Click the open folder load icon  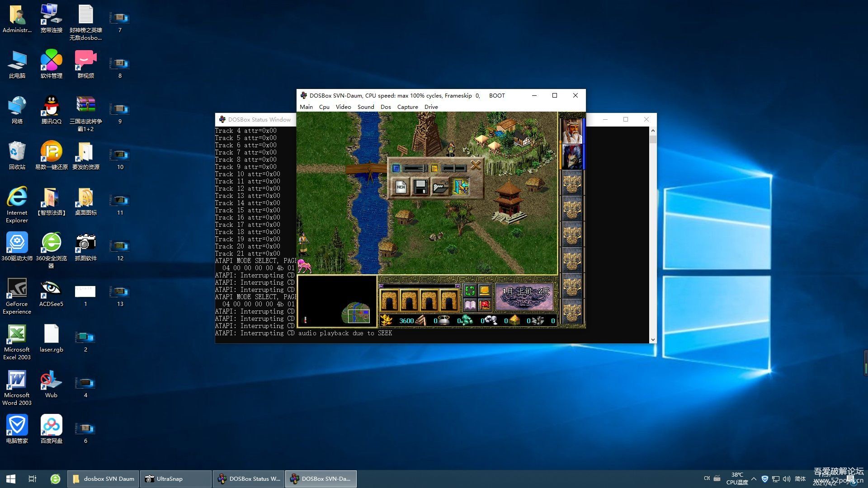click(440, 187)
